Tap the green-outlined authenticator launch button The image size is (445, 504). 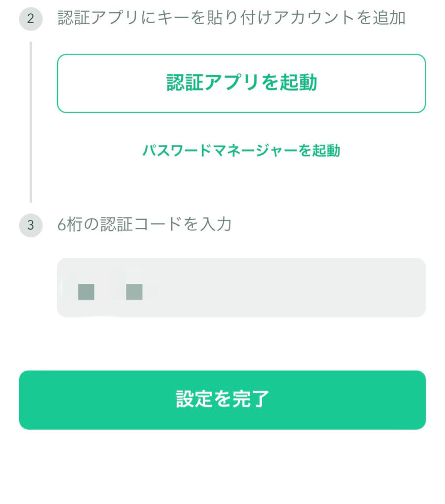(242, 83)
